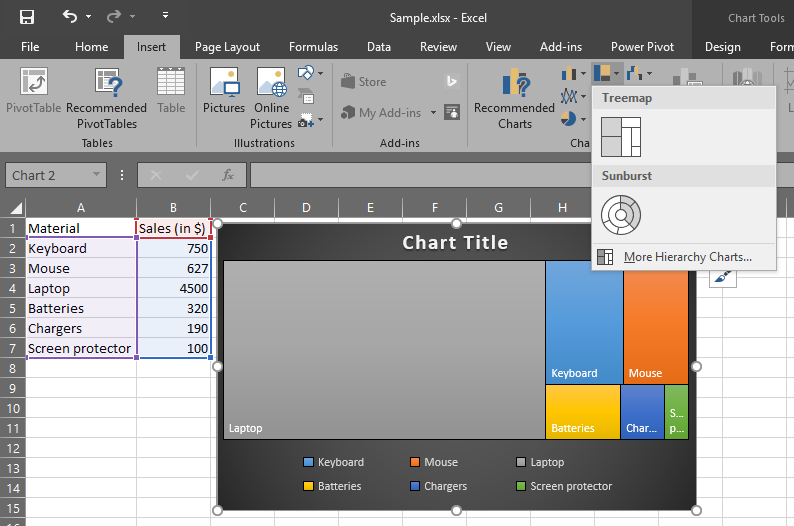Click the insert function fx button

pos(227,175)
